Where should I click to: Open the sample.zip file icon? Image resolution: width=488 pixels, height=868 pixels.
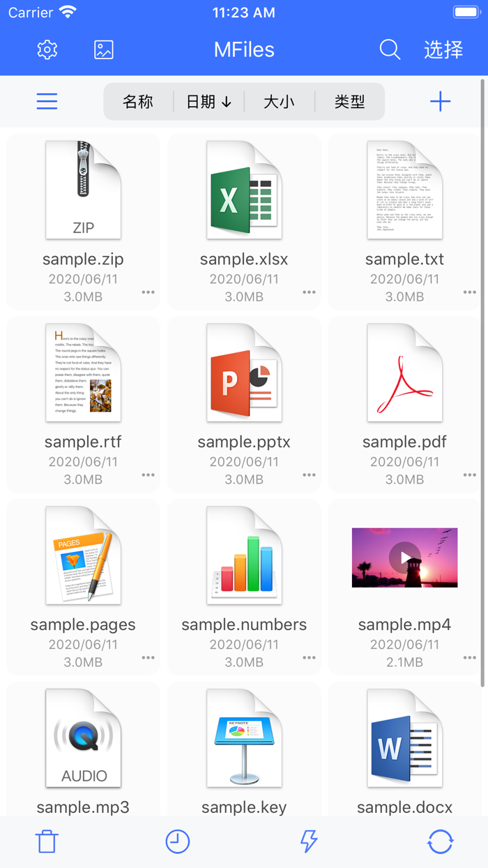click(x=83, y=190)
